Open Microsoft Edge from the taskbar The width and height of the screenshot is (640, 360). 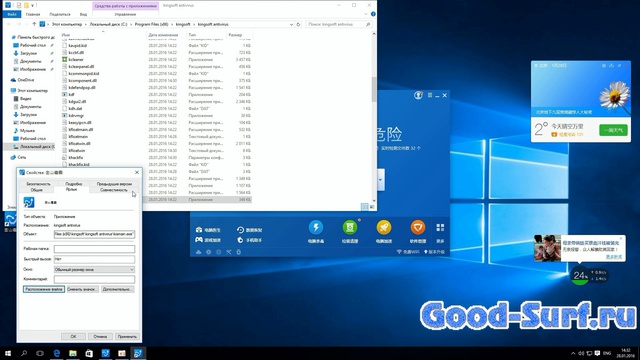(57, 353)
